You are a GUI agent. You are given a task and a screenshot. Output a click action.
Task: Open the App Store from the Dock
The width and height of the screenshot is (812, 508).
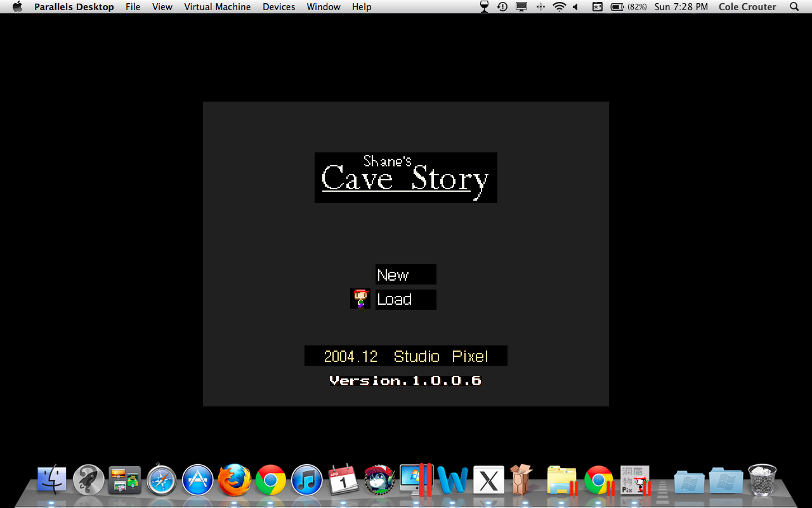coord(198,480)
